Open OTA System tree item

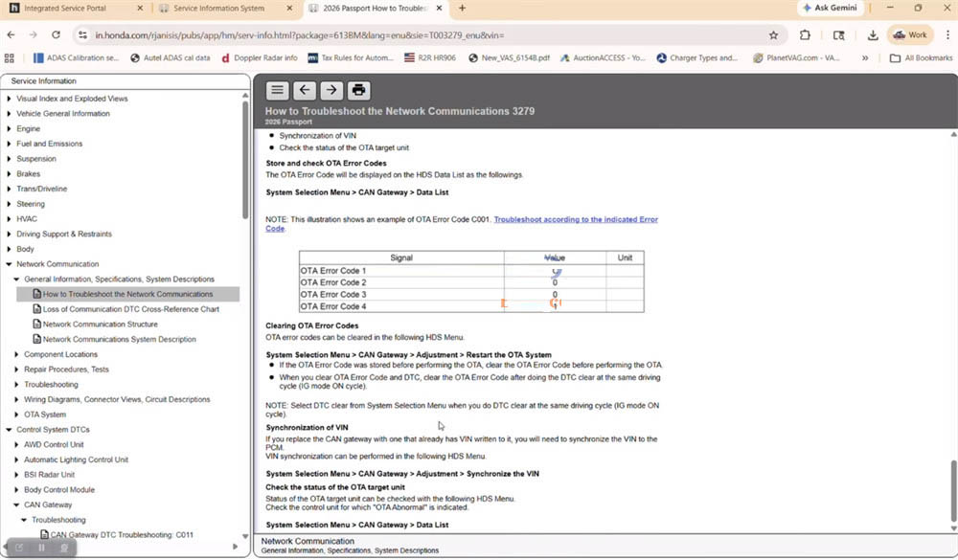(x=45, y=414)
